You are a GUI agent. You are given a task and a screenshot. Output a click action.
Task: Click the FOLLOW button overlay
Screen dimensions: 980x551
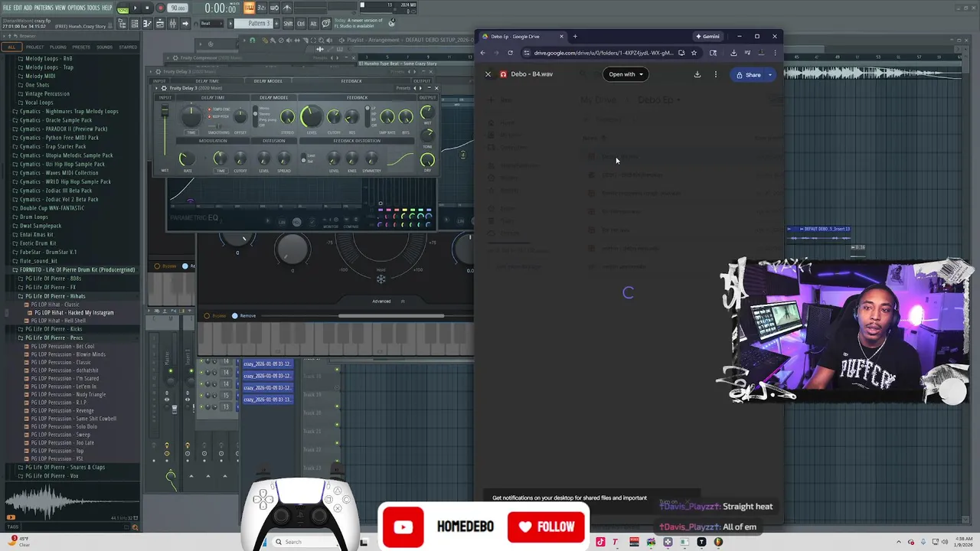[547, 527]
